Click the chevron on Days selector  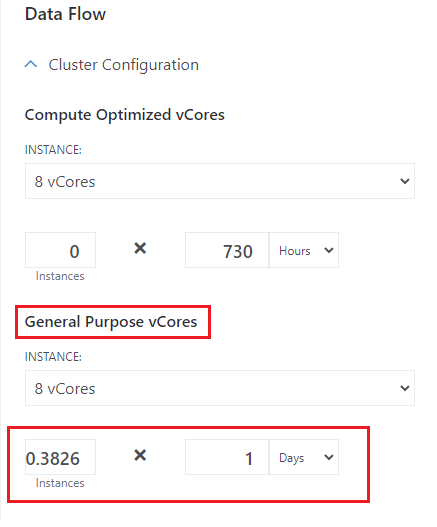point(328,457)
